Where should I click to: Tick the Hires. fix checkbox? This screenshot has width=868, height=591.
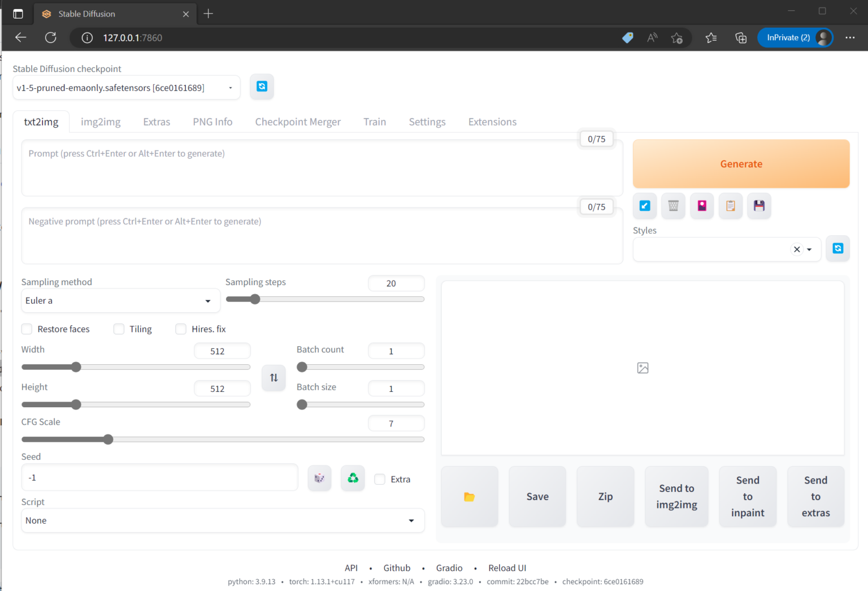tap(181, 329)
